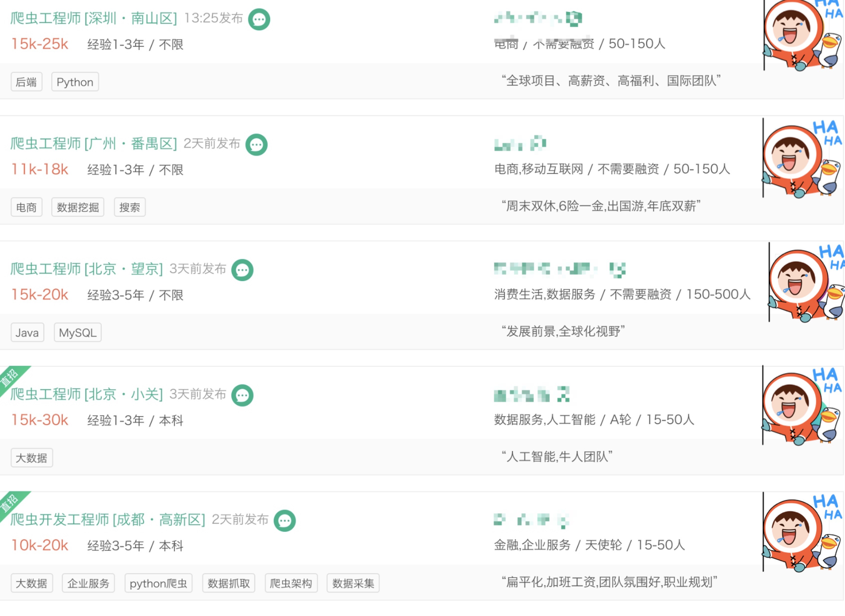The width and height of the screenshot is (845, 616).
Task: Click quote 扁平化,加班工资,团队氛围好,职业规划
Action: coord(610,582)
